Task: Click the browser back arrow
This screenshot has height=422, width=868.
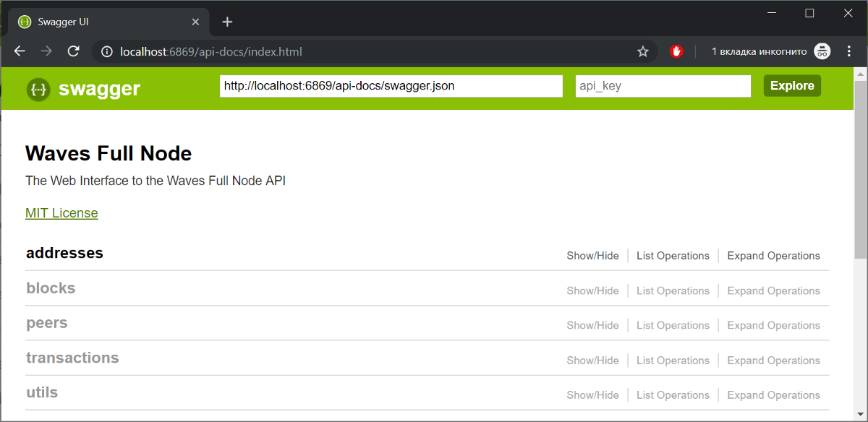Action: [20, 51]
